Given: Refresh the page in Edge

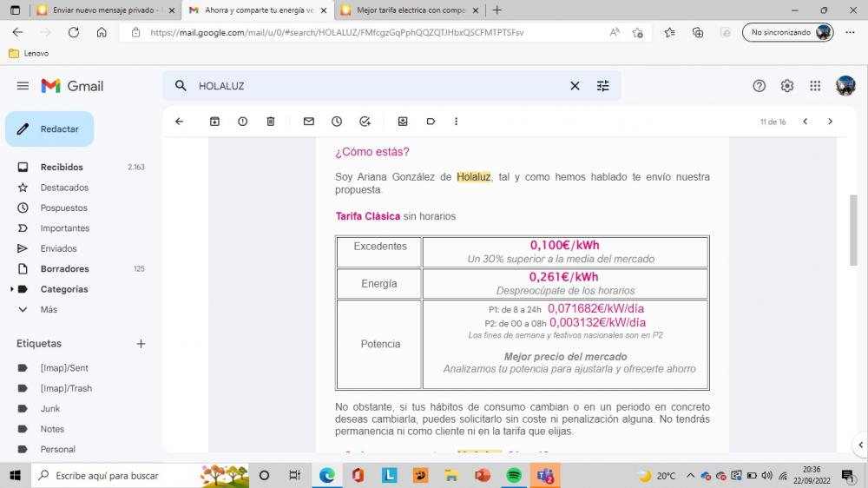Looking at the screenshot, I should (74, 32).
